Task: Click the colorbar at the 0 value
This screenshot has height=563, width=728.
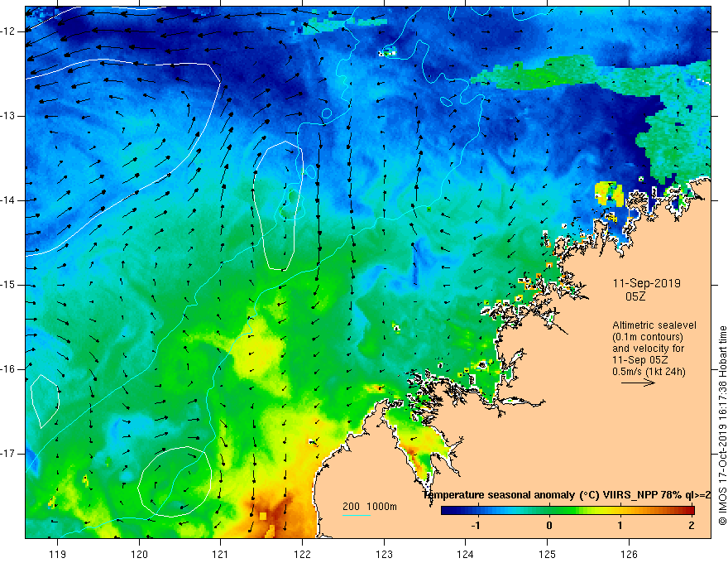Action: (549, 511)
